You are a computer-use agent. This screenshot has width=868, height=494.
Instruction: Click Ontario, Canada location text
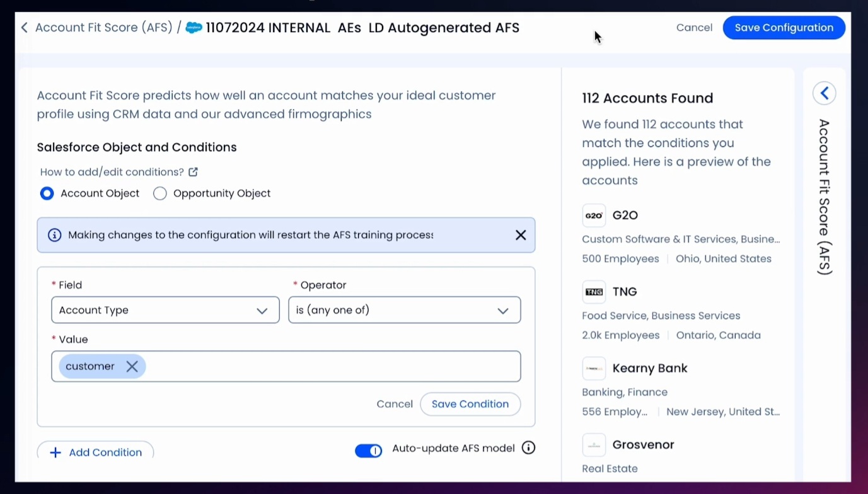click(x=719, y=335)
